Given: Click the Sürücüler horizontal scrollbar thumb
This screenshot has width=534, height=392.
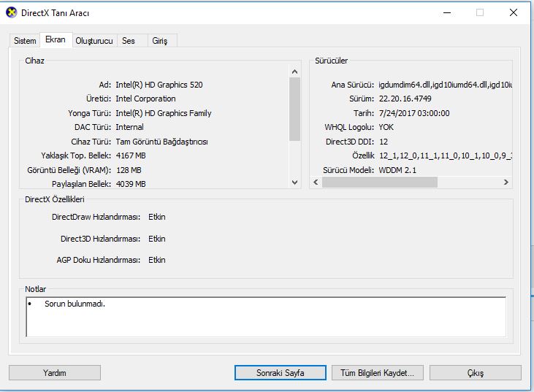Looking at the screenshot, I should click(x=380, y=182).
